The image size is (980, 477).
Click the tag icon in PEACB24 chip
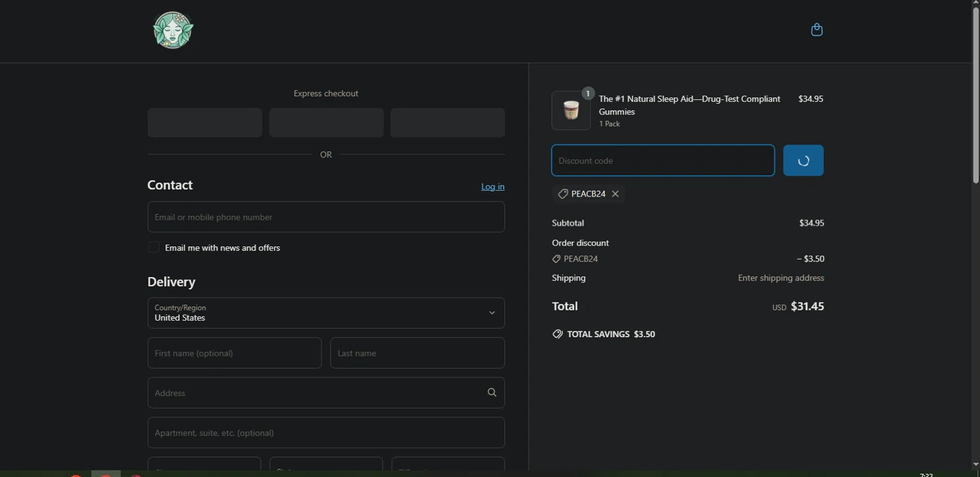click(x=563, y=194)
